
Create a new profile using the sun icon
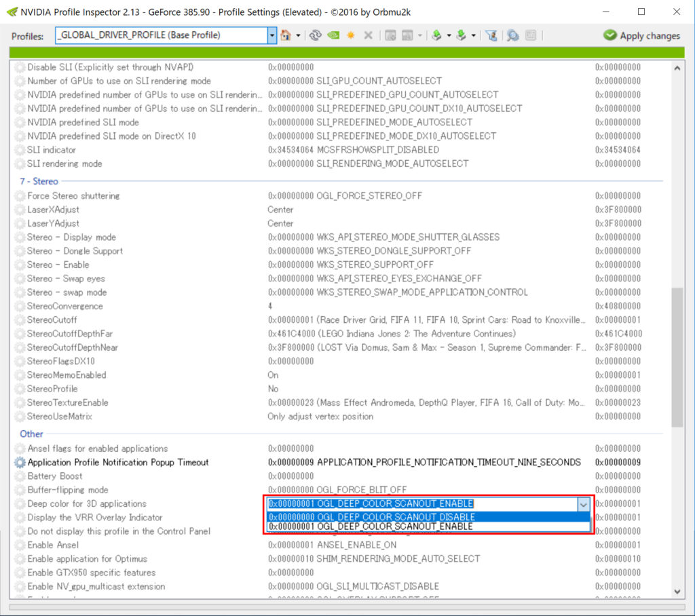(350, 35)
